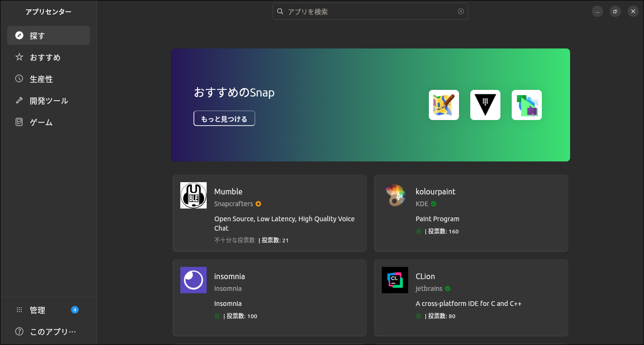Open the 開発ツール category
644x345 pixels.
point(48,100)
